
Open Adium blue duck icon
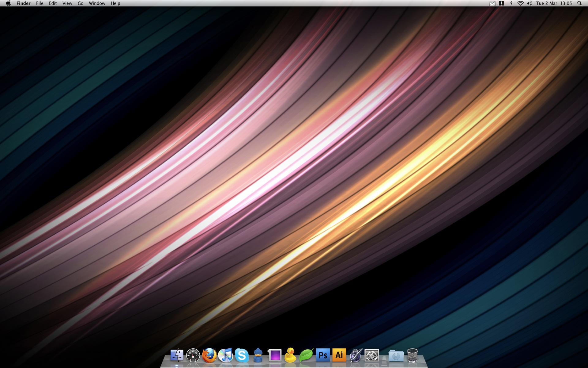click(x=258, y=355)
